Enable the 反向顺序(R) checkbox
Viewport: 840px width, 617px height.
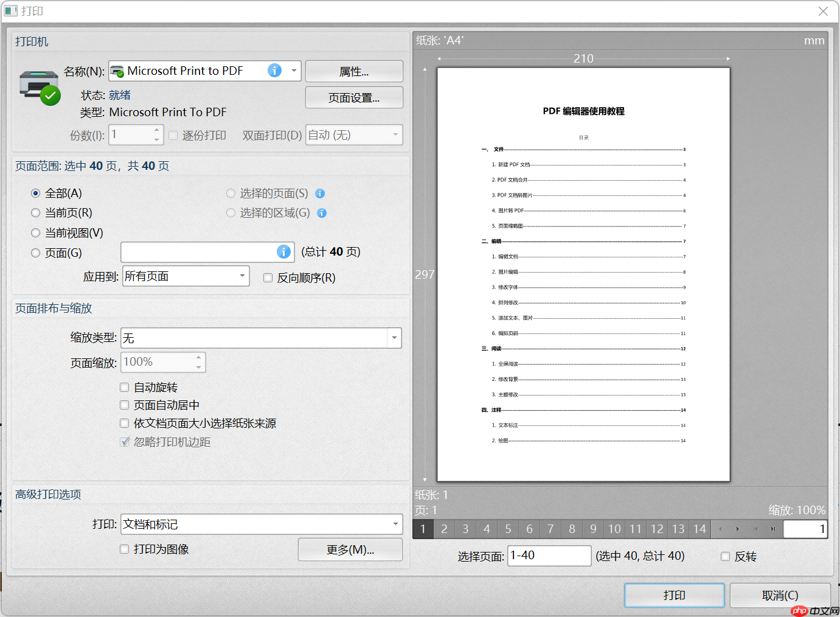coord(268,278)
